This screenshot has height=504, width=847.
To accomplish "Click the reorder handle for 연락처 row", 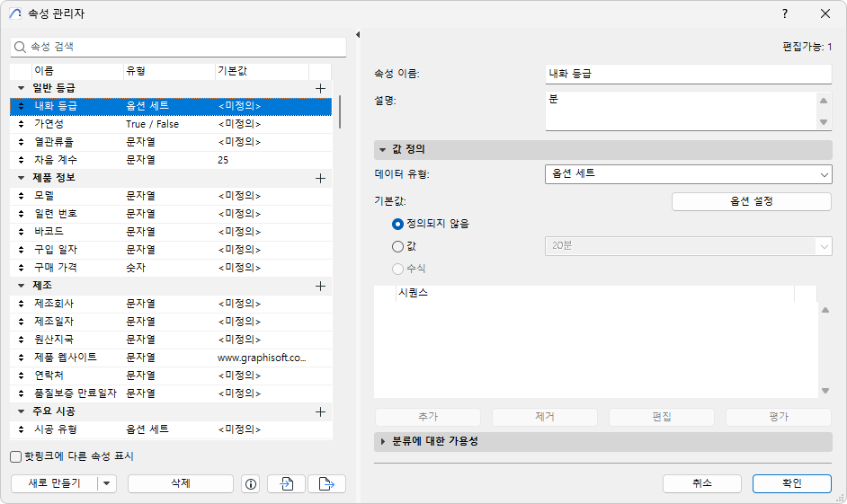I will [x=21, y=376].
